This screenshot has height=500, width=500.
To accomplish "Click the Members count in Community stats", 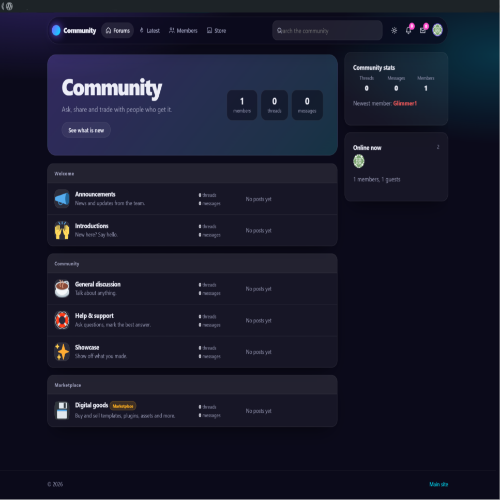I will (426, 88).
